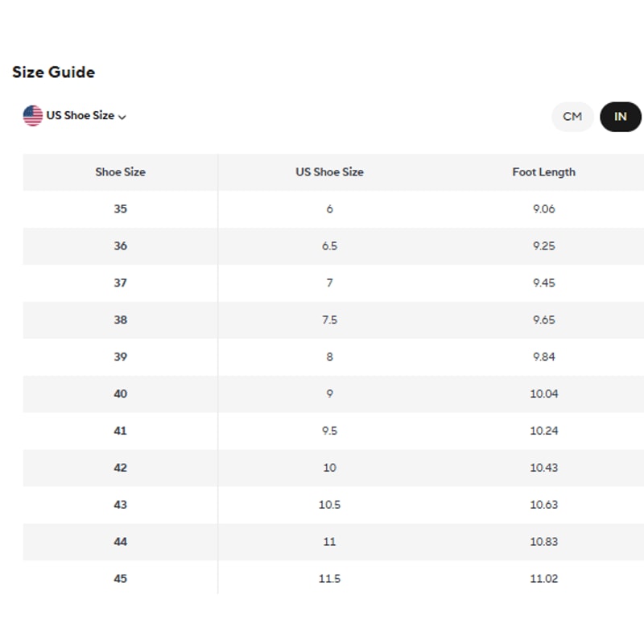644x644 pixels.
Task: Select shoe size 43 row
Action: [x=120, y=506]
